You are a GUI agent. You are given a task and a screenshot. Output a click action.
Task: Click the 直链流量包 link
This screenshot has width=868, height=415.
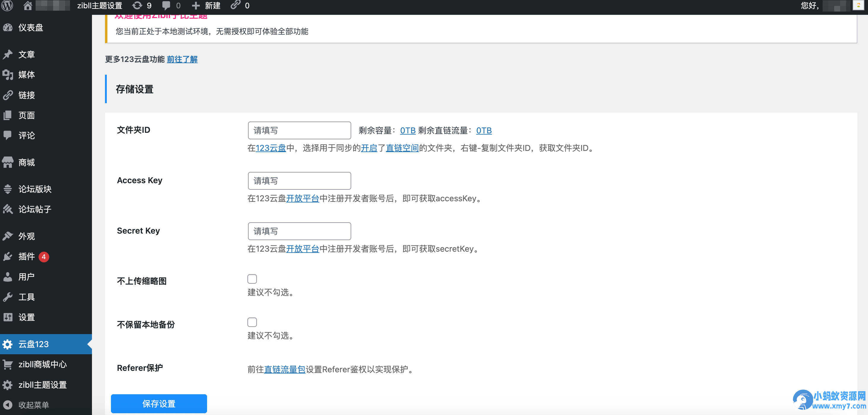click(284, 369)
